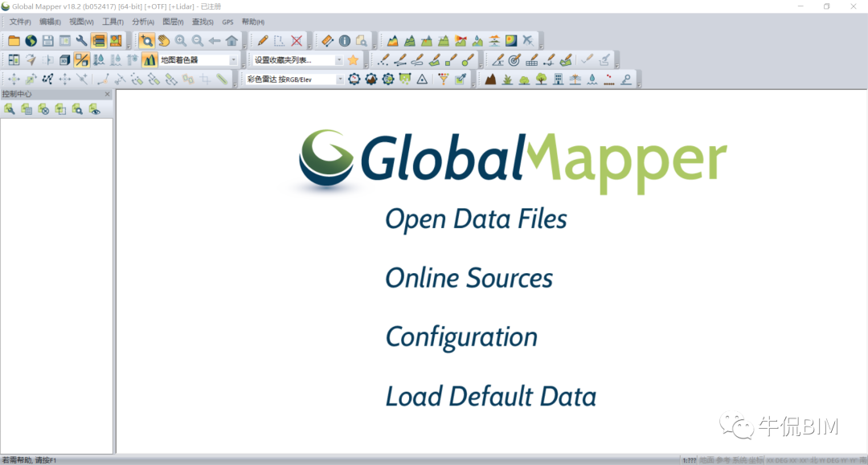
Task: Toggle the Control Center layers icon
Action: coord(99,41)
